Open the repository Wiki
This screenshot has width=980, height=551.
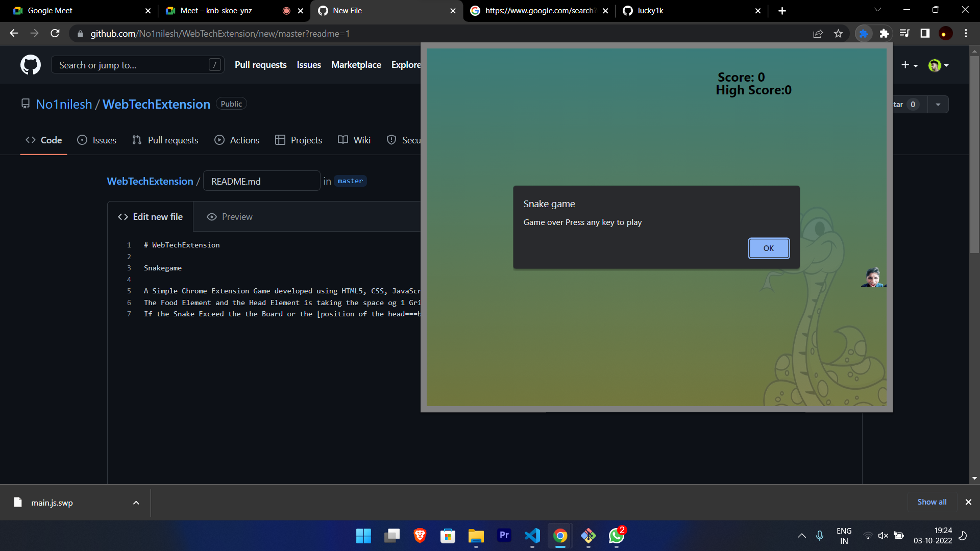coord(362,140)
